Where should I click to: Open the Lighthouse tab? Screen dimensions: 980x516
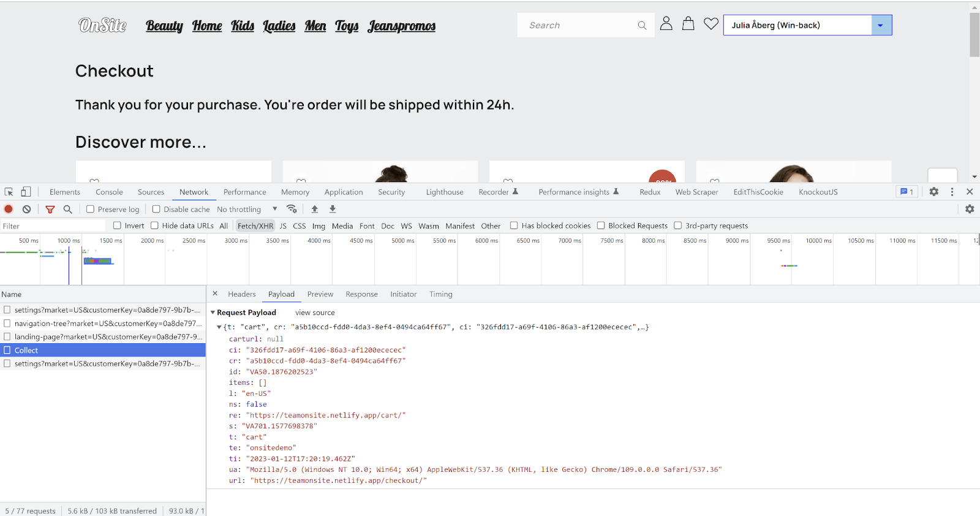(x=445, y=192)
